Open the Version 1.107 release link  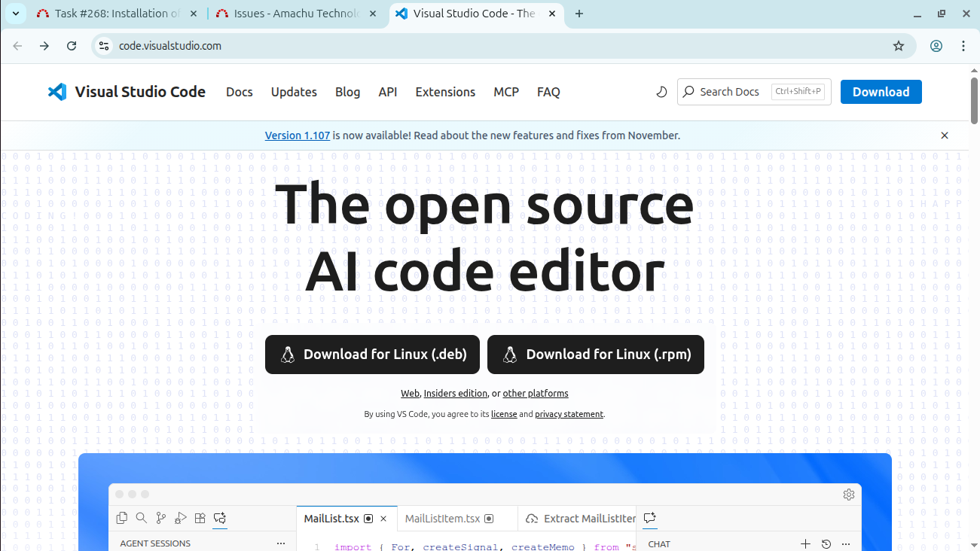click(297, 135)
